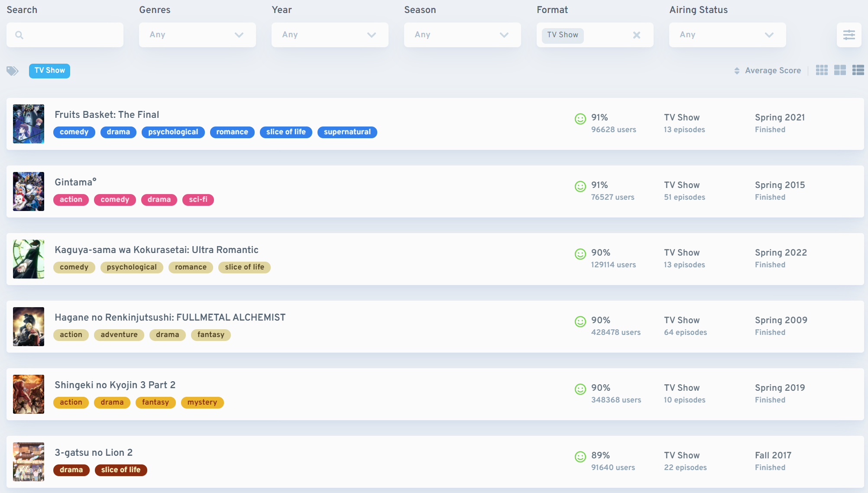Click smiley icon for Shingeki no Kyojin 3

580,389
